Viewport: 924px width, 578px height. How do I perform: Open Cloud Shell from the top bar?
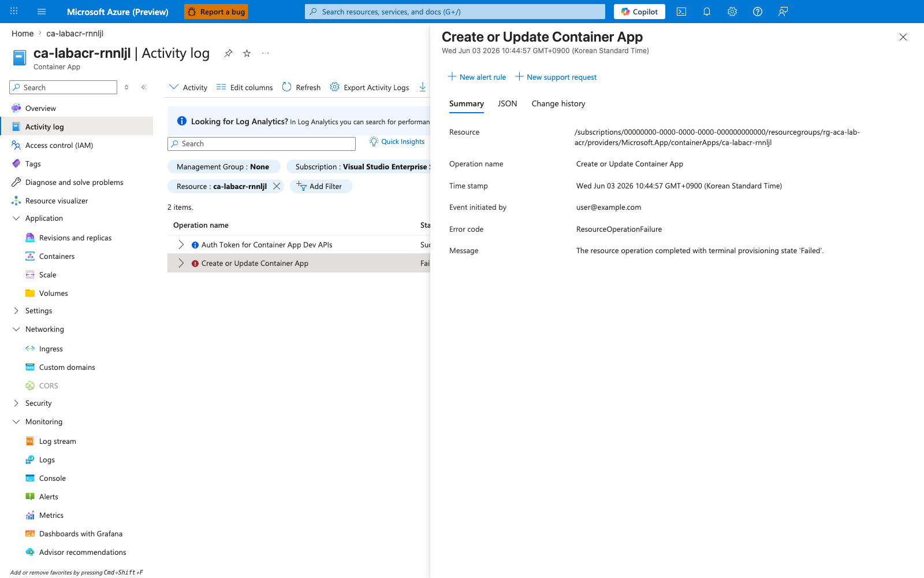[x=681, y=12]
